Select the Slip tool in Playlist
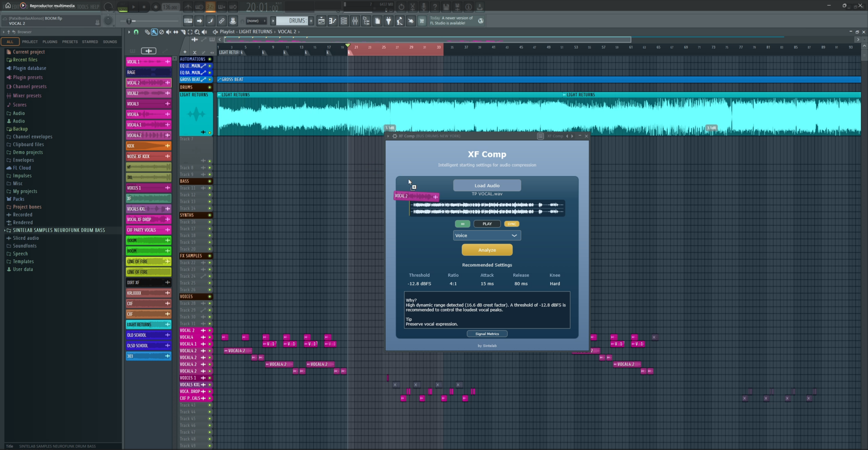This screenshot has height=450, width=868. 176,32
